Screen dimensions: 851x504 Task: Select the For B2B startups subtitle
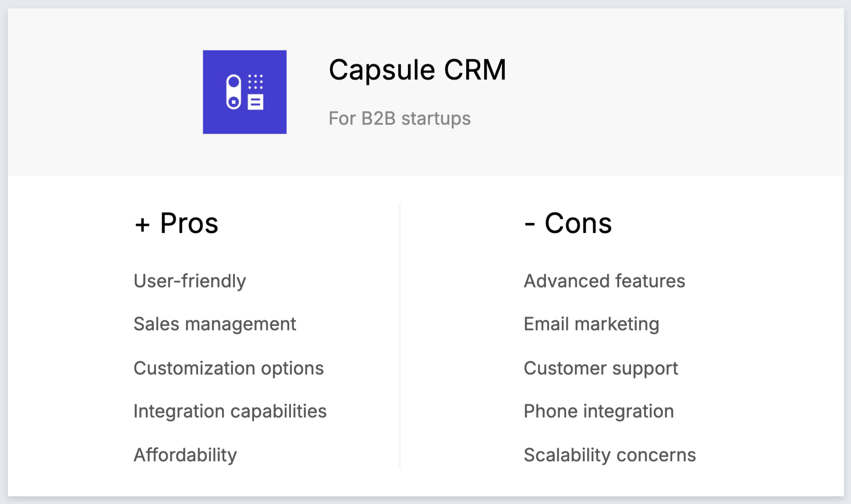tap(399, 118)
